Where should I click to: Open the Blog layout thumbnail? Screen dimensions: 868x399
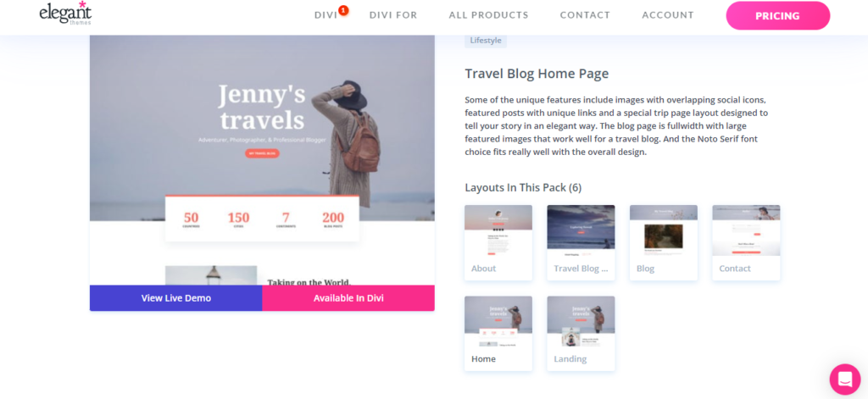coord(663,242)
